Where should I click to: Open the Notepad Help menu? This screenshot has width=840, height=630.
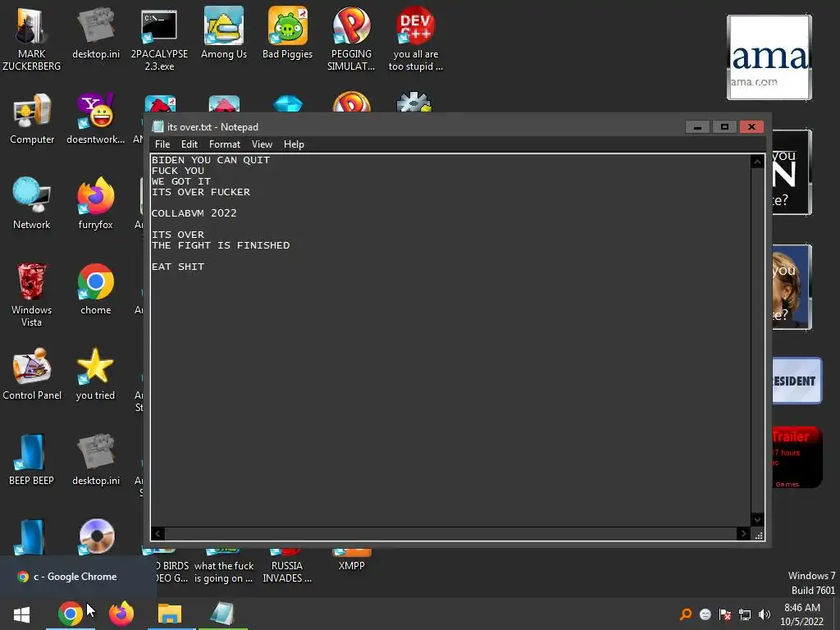coord(294,144)
